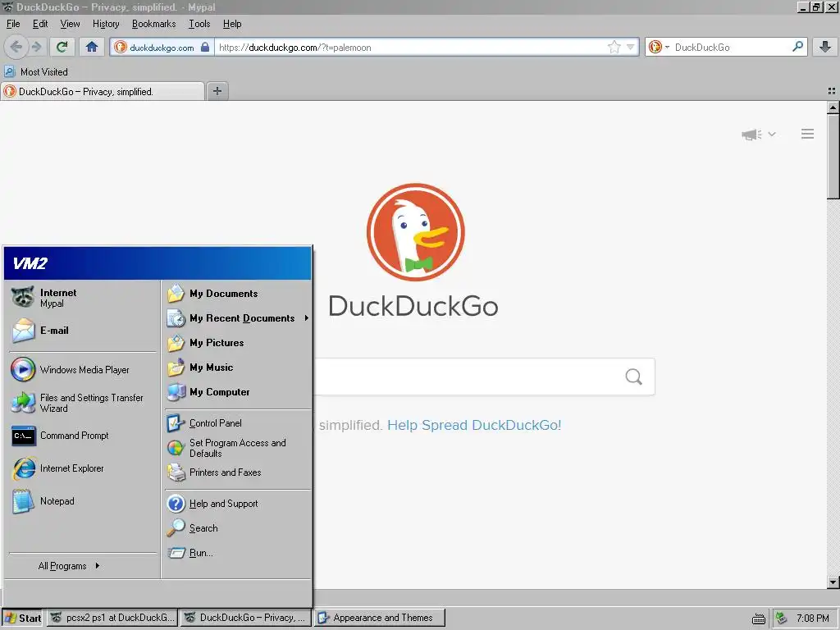
Task: Switch to Appearance and Themes taskbar window
Action: (x=379, y=618)
